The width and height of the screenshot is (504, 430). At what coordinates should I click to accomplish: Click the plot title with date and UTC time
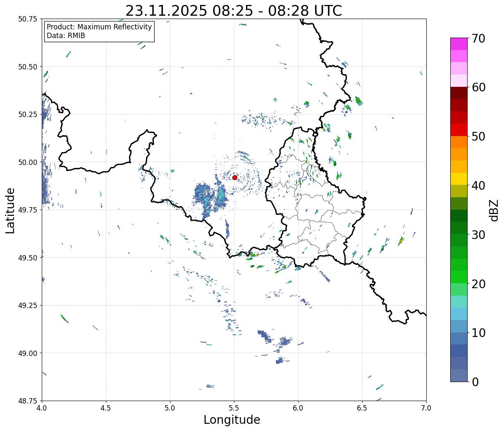click(234, 10)
